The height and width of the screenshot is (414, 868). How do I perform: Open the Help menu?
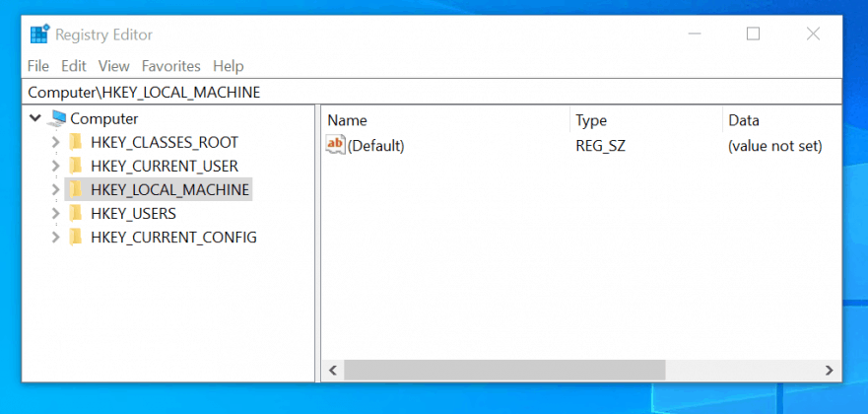click(228, 66)
